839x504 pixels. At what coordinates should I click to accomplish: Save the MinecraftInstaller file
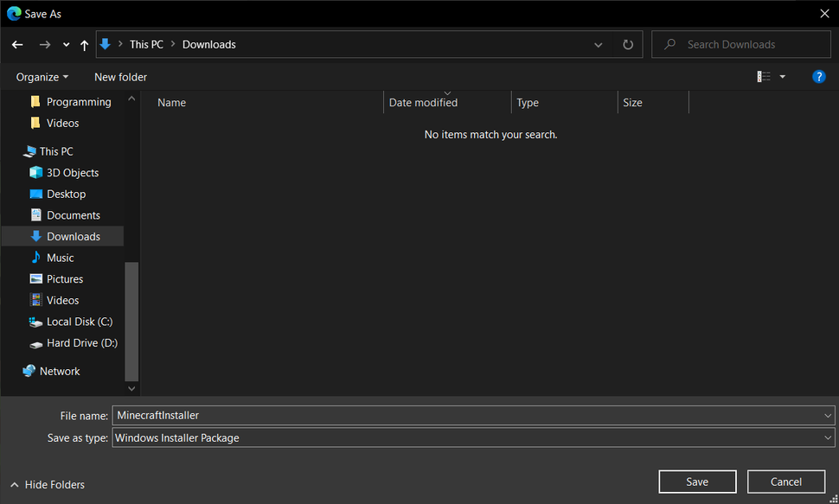[x=697, y=482]
